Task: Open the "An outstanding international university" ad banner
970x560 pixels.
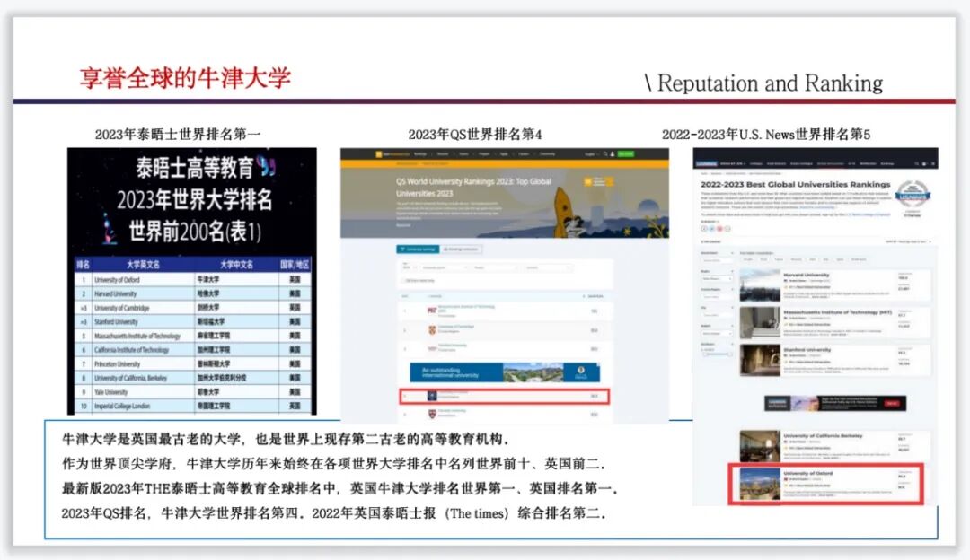Action: (505, 372)
